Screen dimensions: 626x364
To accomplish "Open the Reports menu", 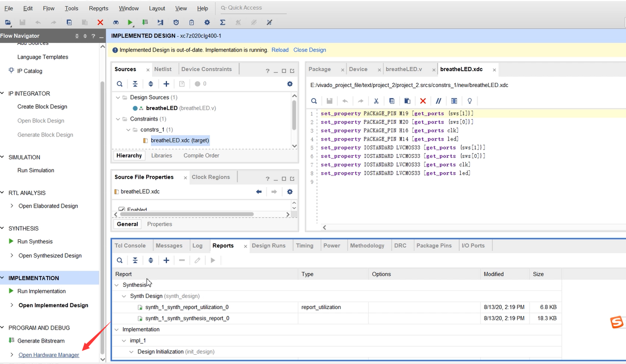I will (99, 8).
